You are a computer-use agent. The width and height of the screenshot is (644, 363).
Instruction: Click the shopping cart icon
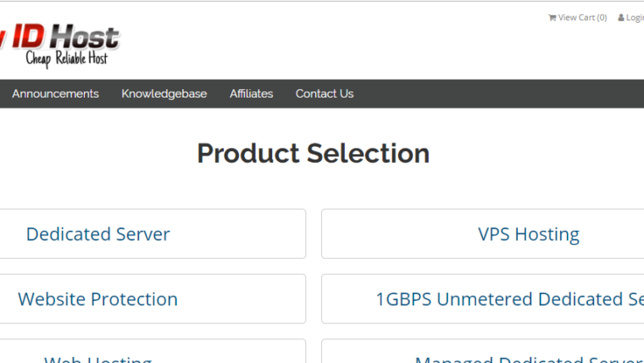click(x=552, y=18)
